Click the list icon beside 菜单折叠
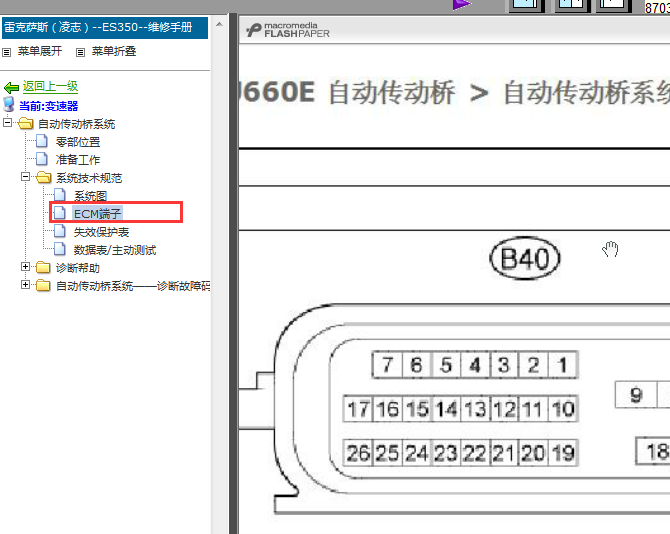 click(x=80, y=53)
